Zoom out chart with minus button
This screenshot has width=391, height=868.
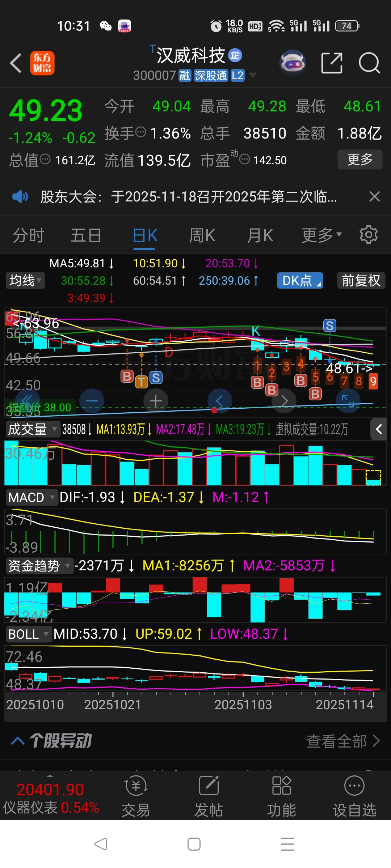pos(92,401)
